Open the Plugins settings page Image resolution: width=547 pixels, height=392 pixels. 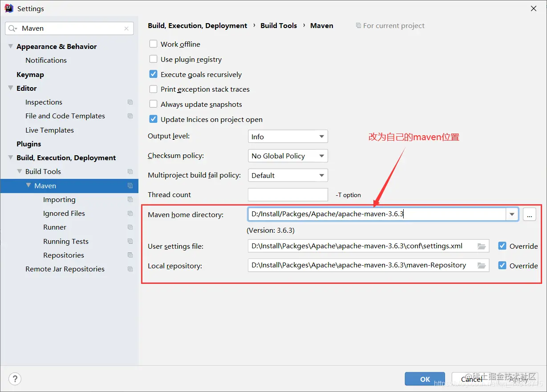click(29, 144)
